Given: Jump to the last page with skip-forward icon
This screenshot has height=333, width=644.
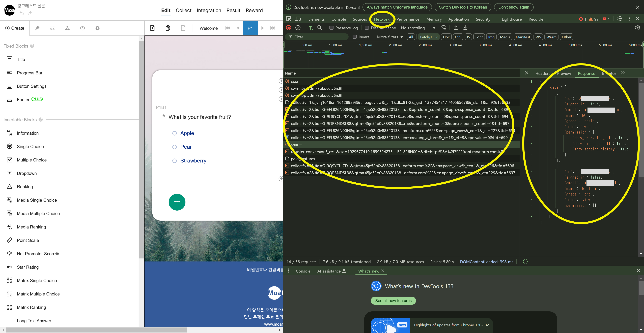Looking at the screenshot, I should [273, 28].
